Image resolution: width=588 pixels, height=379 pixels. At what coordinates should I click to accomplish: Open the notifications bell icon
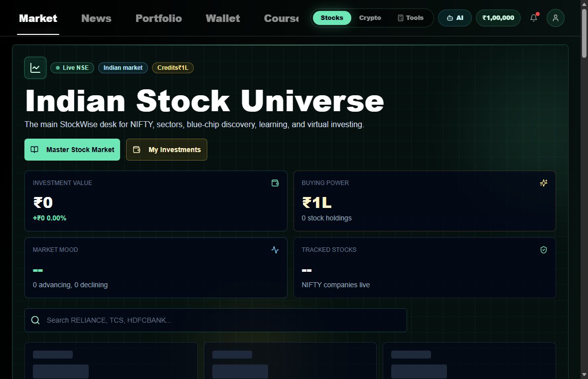point(534,17)
